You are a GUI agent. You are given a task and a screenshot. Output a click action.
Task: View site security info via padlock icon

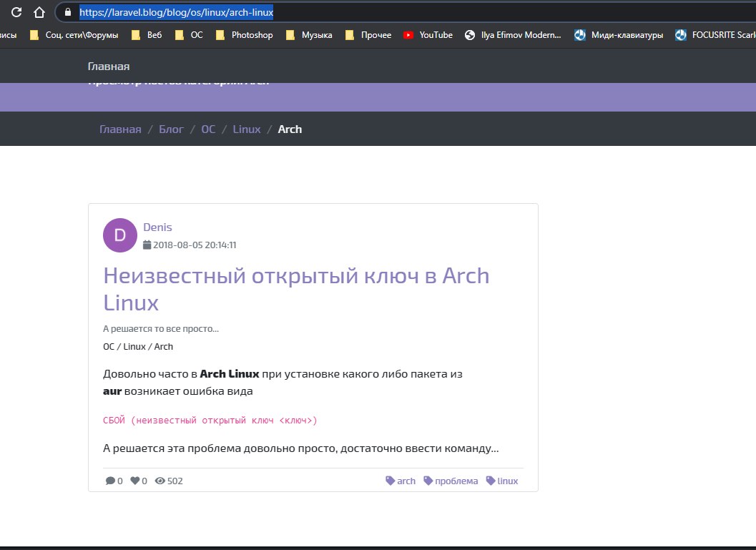coord(68,12)
